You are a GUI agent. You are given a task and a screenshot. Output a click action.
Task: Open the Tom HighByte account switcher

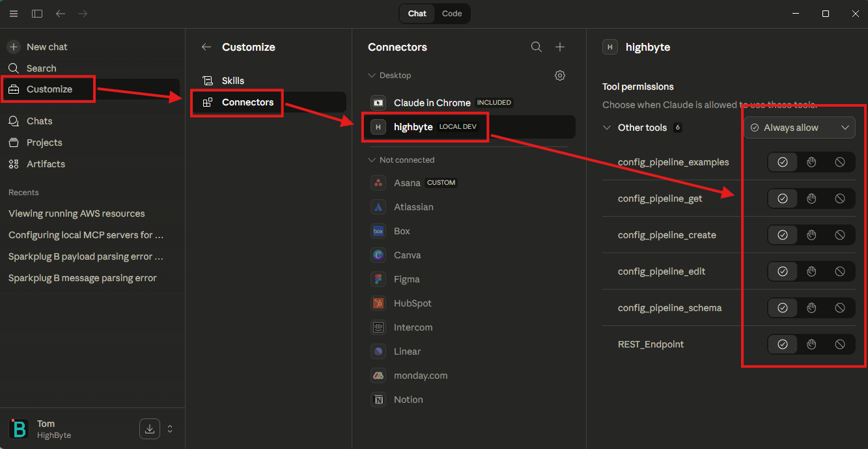pos(170,429)
